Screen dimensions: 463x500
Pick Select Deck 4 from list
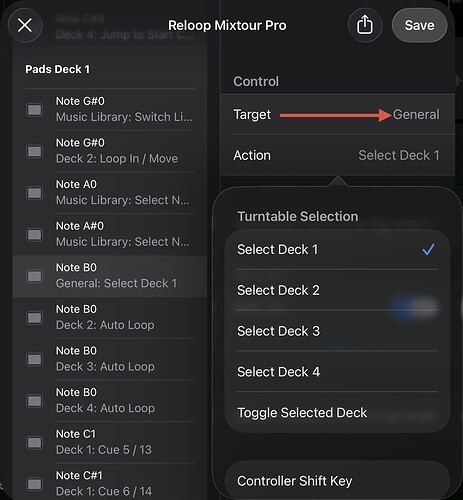(x=337, y=372)
